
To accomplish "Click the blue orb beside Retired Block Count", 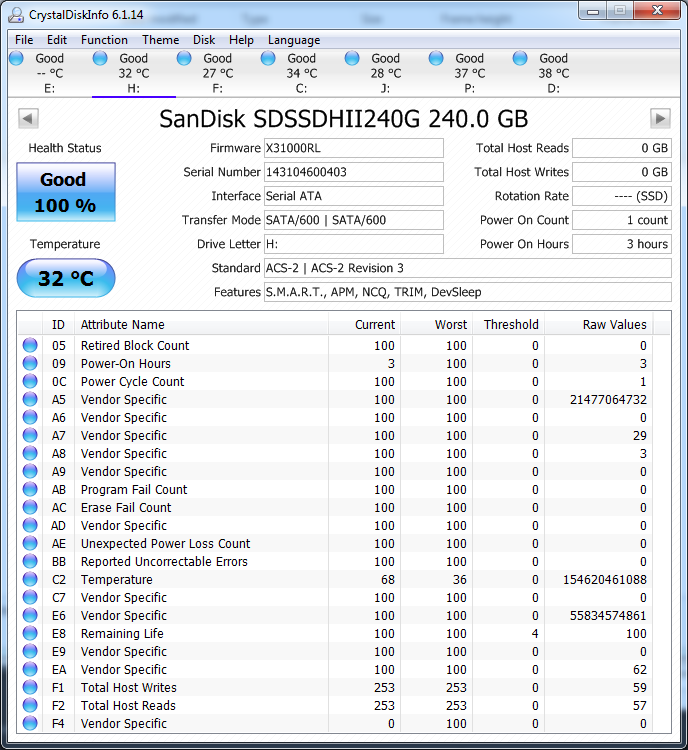I will click(x=30, y=346).
